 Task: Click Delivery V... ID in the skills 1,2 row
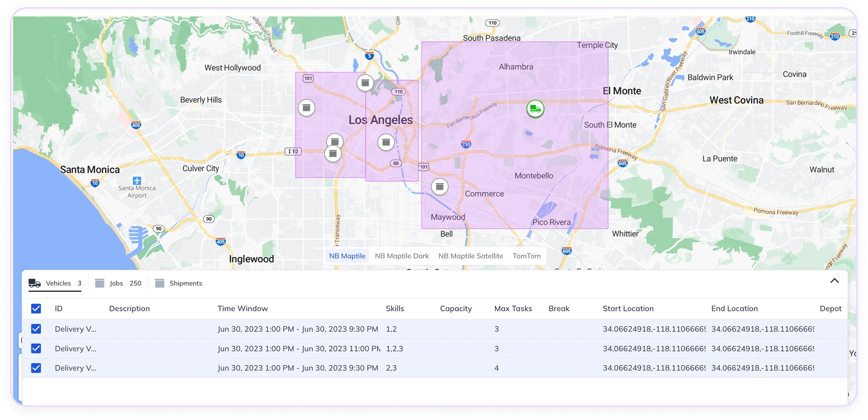point(76,329)
